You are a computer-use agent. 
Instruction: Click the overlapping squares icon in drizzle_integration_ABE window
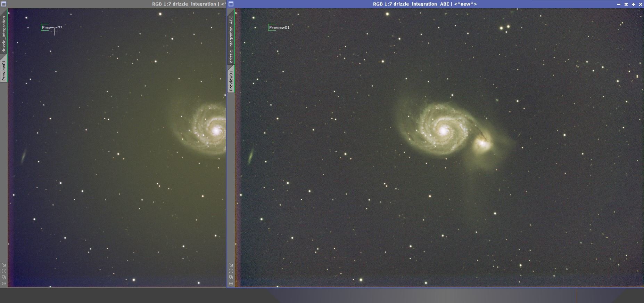(x=231, y=277)
